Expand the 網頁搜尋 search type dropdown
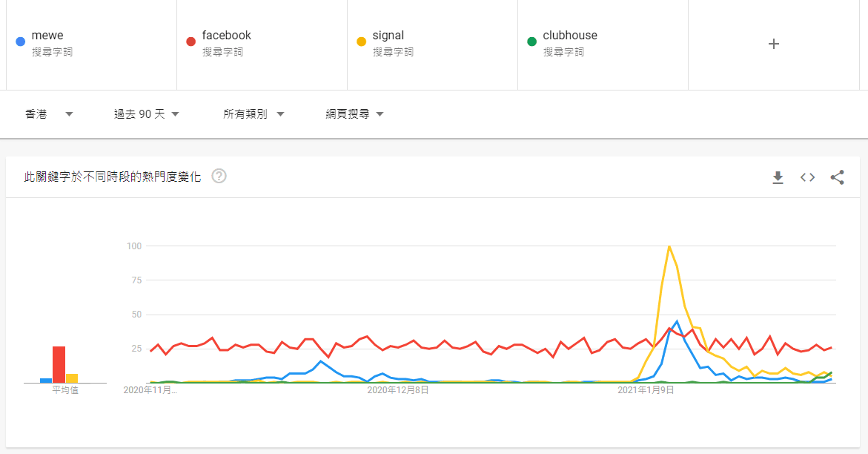This screenshot has height=454, width=868. point(354,114)
